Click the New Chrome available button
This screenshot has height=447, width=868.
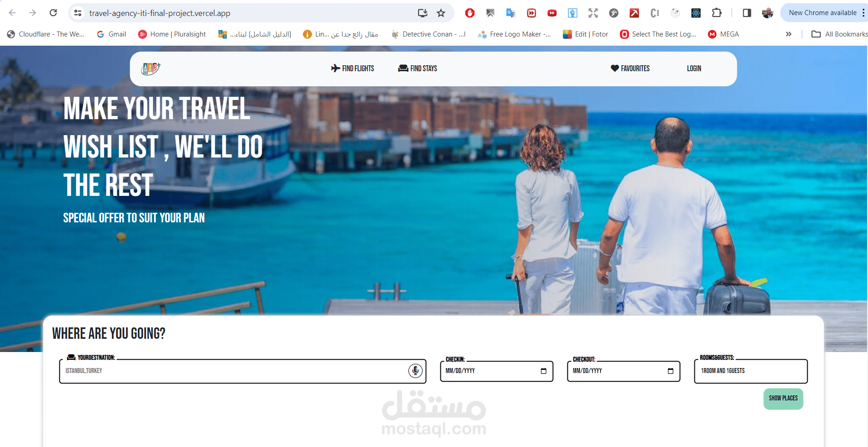(822, 13)
